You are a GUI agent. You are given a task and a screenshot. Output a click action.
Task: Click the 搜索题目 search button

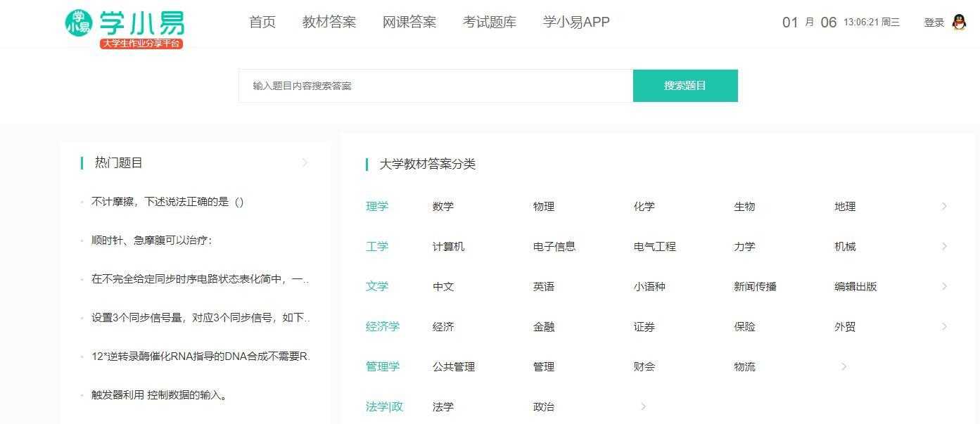point(686,85)
